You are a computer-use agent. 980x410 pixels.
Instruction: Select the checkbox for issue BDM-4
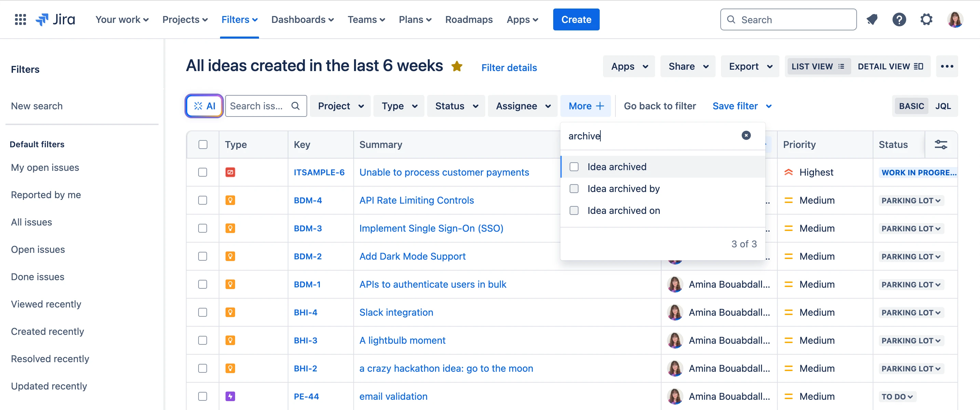tap(202, 200)
